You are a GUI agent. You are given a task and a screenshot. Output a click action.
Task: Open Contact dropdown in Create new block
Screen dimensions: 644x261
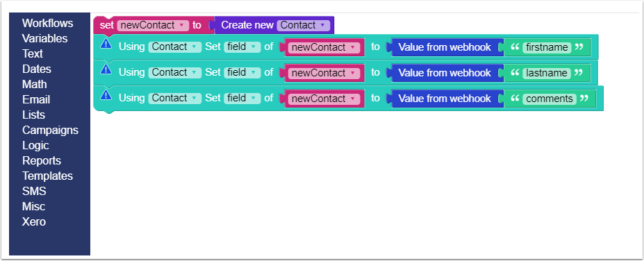click(x=303, y=26)
